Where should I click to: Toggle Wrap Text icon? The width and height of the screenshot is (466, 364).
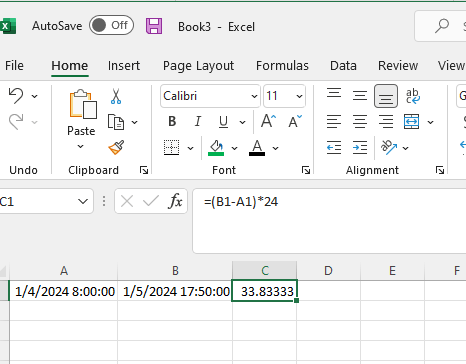click(413, 96)
